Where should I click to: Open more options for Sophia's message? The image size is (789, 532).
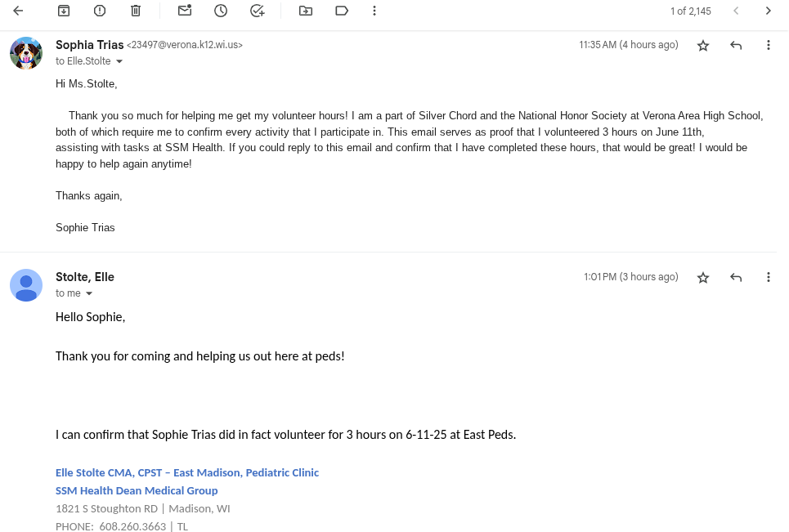769,46
